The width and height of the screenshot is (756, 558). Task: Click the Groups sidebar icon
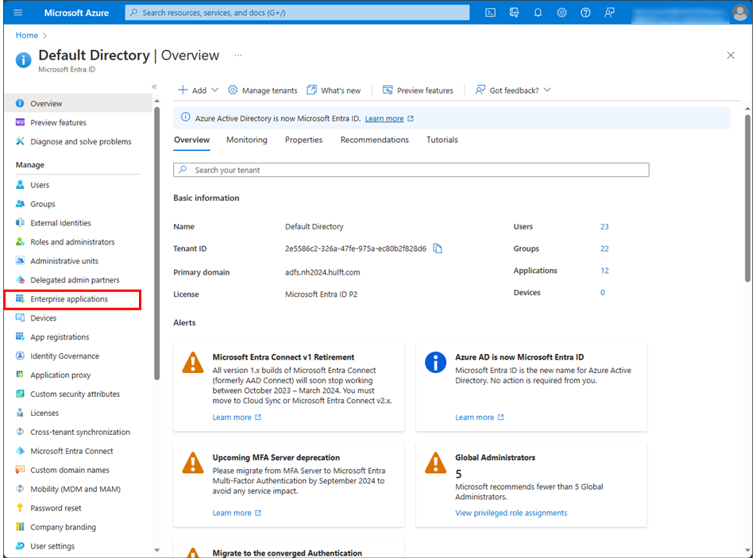[x=20, y=204]
